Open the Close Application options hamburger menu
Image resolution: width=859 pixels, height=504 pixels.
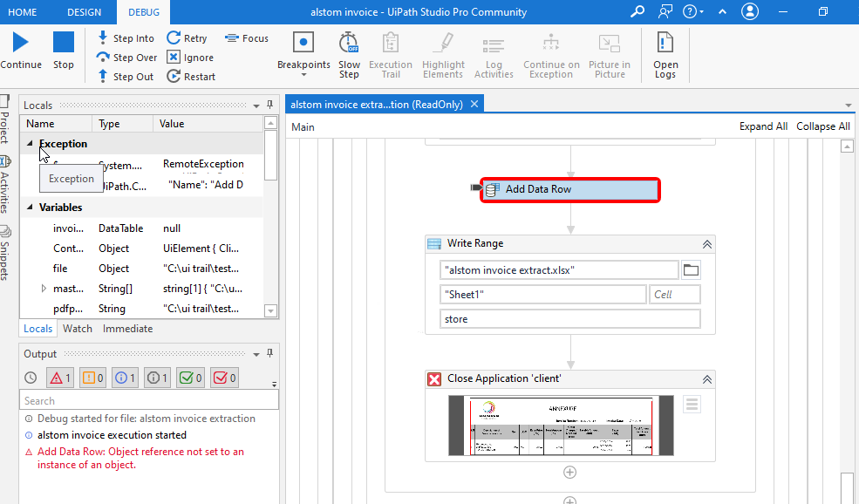(692, 405)
